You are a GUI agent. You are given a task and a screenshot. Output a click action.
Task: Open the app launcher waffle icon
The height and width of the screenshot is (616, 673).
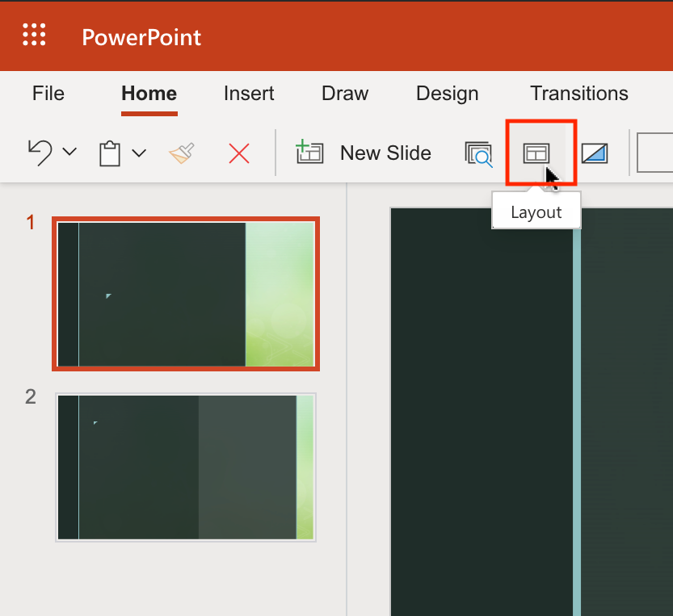pyautogui.click(x=34, y=35)
